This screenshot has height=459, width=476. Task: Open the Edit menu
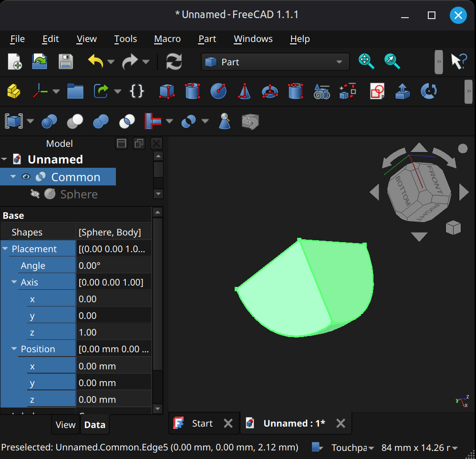pos(51,39)
